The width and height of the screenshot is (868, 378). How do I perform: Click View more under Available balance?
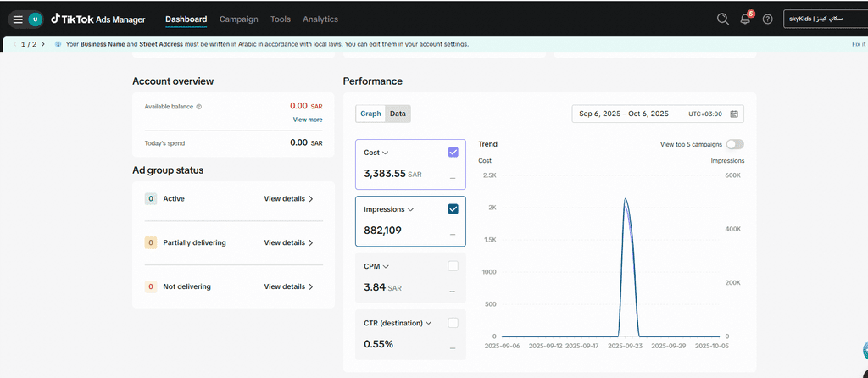[x=308, y=120]
